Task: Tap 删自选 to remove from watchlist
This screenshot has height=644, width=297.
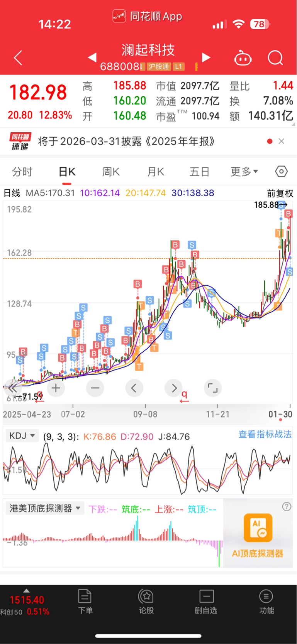Action: (x=206, y=602)
